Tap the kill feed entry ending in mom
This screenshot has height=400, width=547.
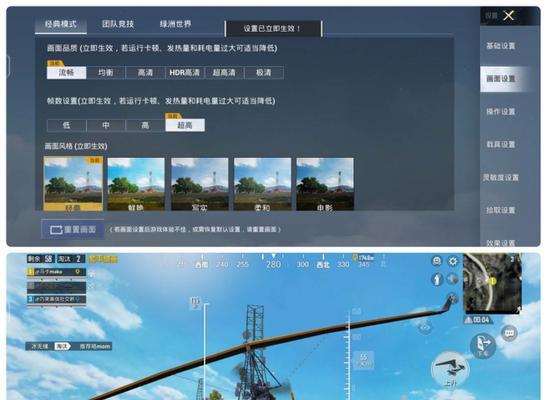click(69, 346)
